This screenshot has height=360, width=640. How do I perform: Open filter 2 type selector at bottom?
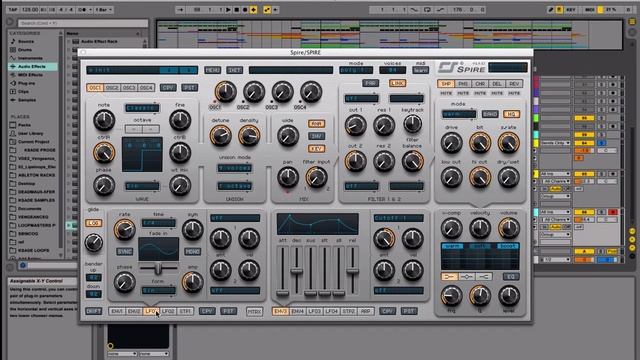tap(361, 186)
